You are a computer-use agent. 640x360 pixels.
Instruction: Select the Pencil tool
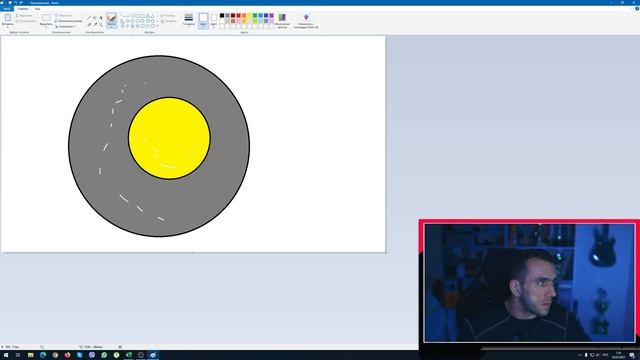(89, 18)
